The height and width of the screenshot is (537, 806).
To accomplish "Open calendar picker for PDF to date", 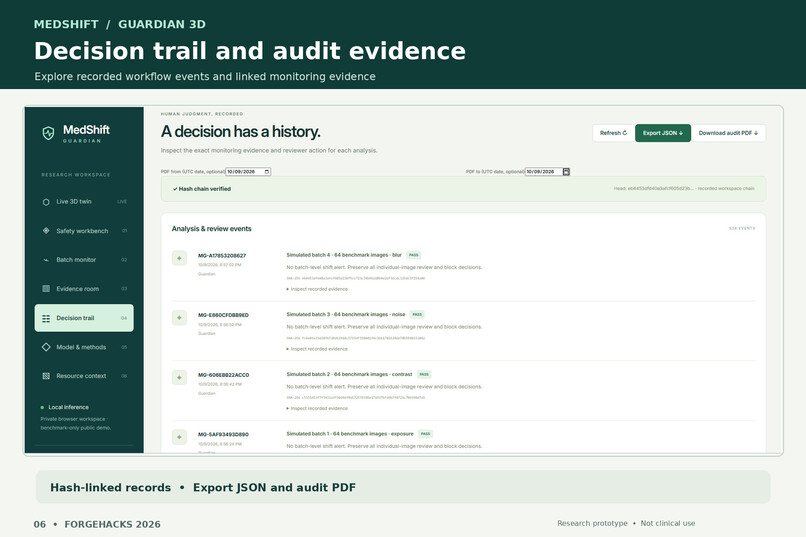I will point(566,172).
